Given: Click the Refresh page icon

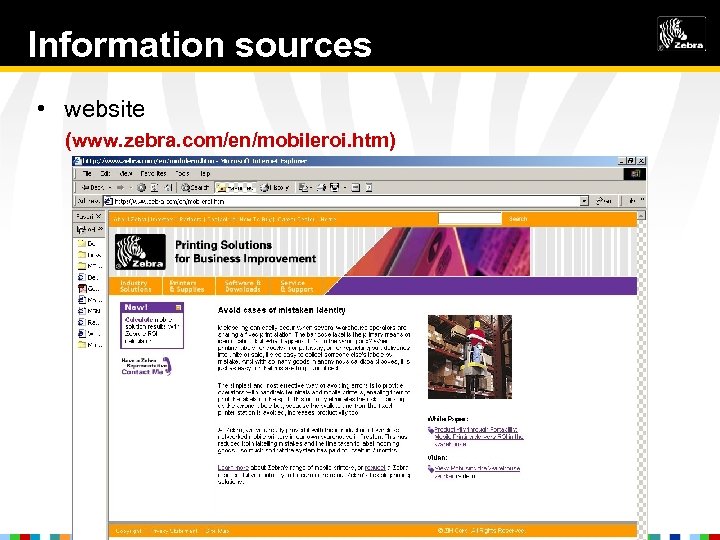Looking at the screenshot, I should click(155, 187).
